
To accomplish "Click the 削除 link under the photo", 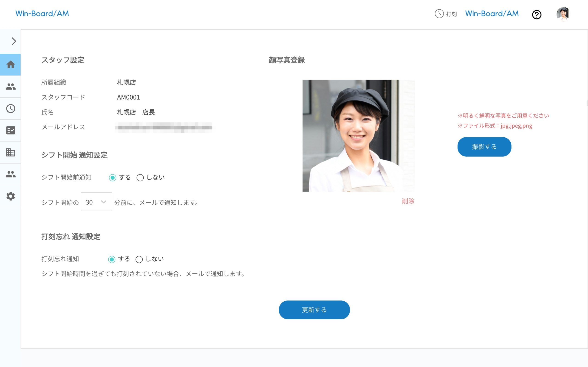I will [x=408, y=201].
